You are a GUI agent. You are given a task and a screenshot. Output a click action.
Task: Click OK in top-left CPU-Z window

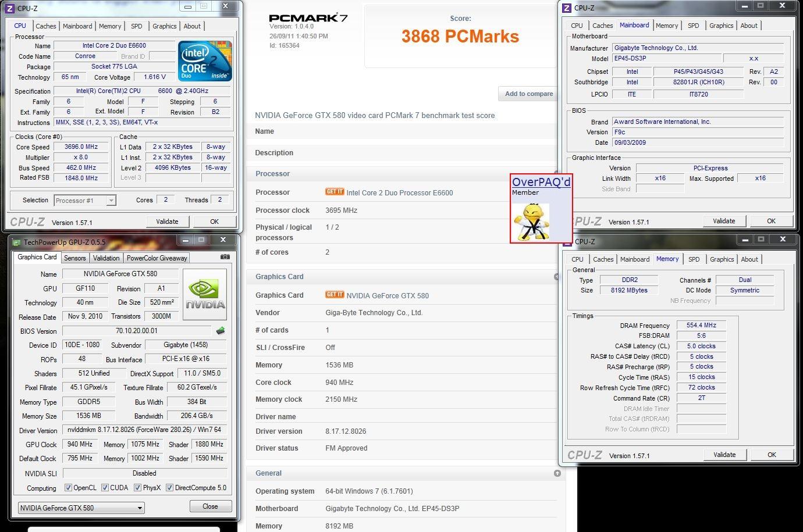(214, 222)
